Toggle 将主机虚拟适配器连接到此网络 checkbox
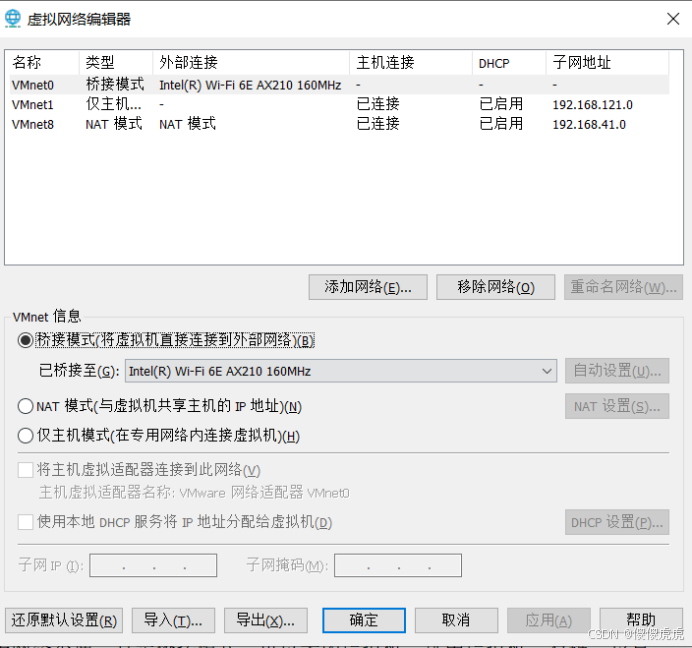The width and height of the screenshot is (692, 648). (x=26, y=470)
